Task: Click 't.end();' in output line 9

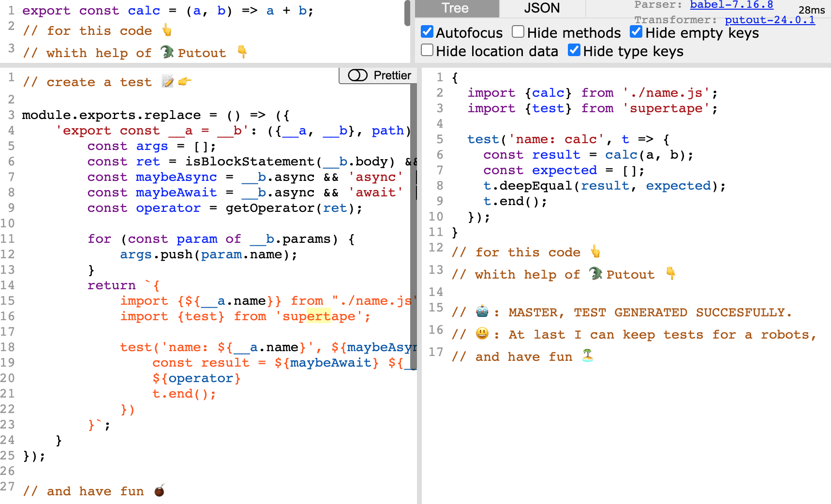Action: click(516, 201)
